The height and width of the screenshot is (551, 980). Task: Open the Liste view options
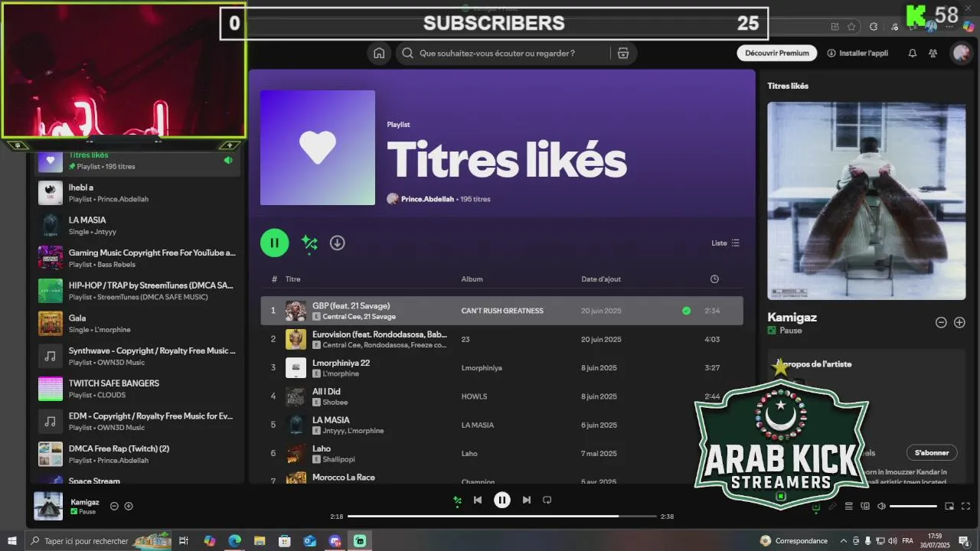click(x=725, y=243)
